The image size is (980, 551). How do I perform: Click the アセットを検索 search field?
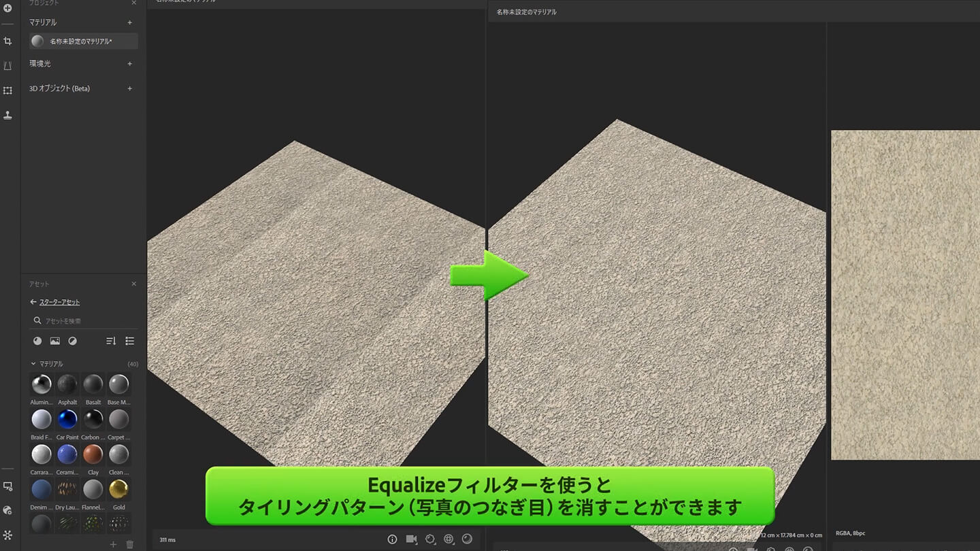83,321
